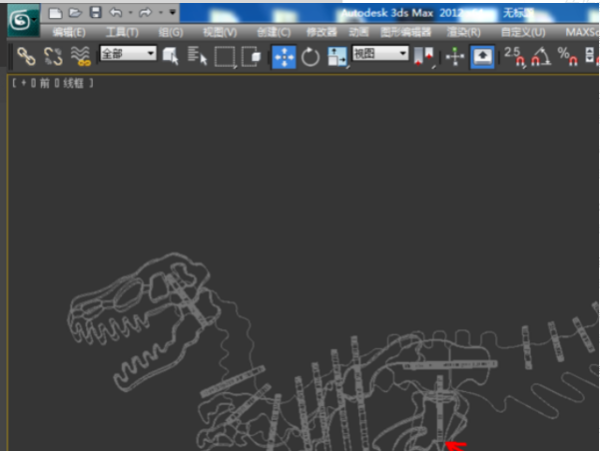
Task: Activate the Select Object tool
Action: click(171, 56)
